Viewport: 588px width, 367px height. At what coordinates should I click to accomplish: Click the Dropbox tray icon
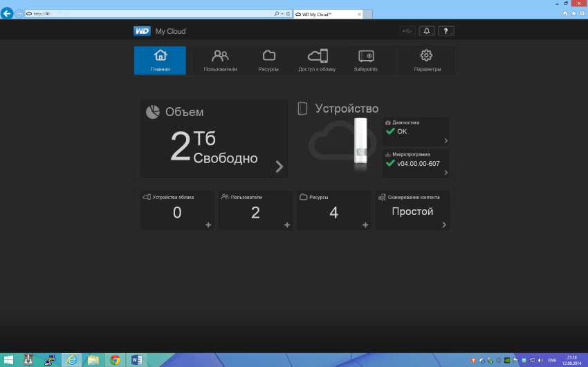tap(524, 360)
